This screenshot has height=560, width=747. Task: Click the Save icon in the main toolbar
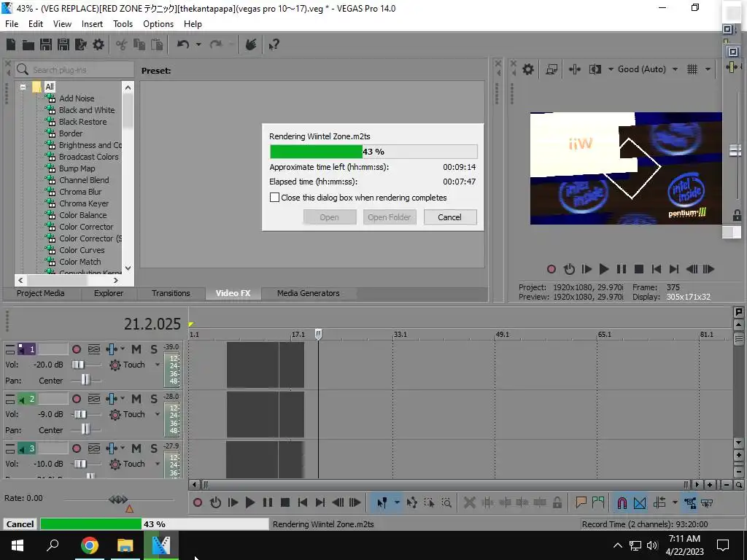click(46, 44)
